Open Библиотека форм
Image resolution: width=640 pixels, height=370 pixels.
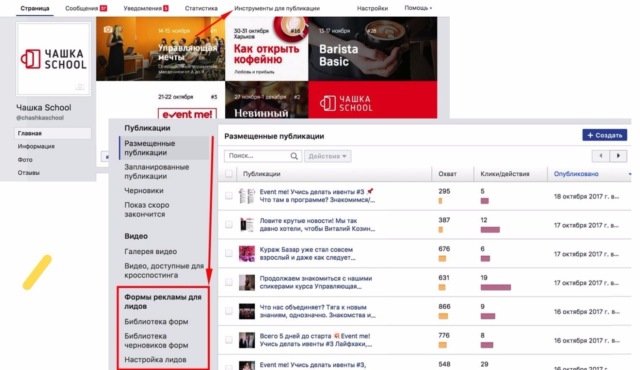click(x=156, y=322)
